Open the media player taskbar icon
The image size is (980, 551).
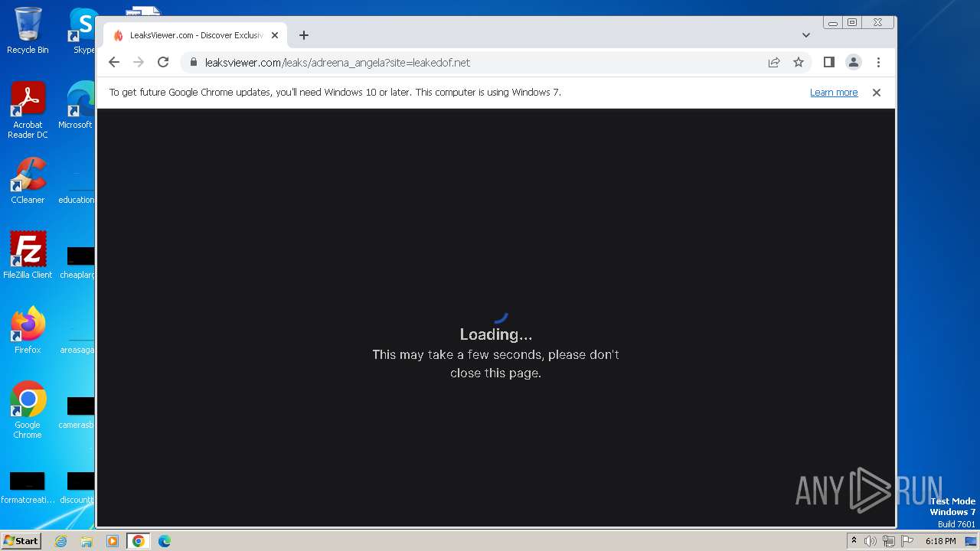(113, 541)
